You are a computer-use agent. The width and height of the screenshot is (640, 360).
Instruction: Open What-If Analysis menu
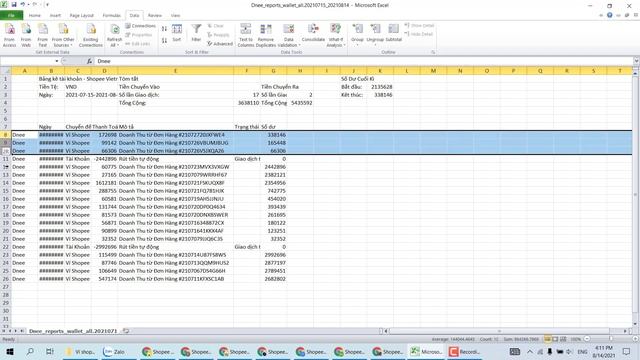coord(336,35)
